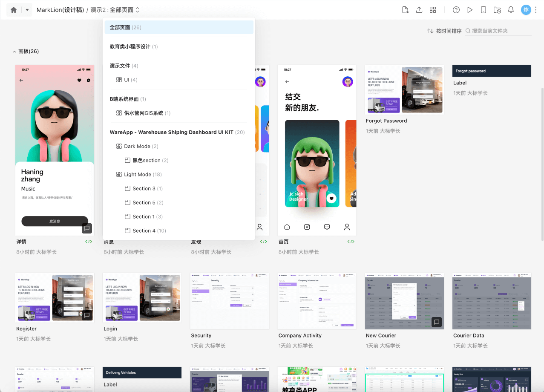This screenshot has width=544, height=392.
Task: Select Dark Mode in the pages list
Action: 137,146
